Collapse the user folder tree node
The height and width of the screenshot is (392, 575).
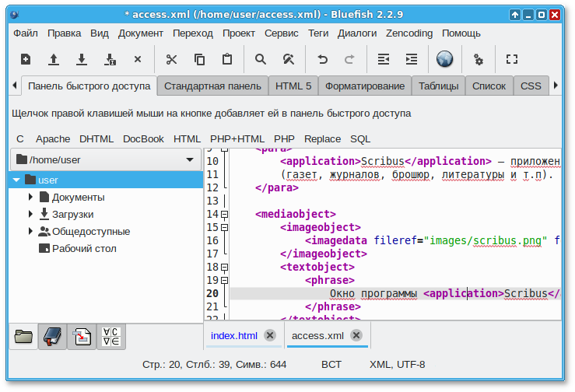click(x=16, y=180)
